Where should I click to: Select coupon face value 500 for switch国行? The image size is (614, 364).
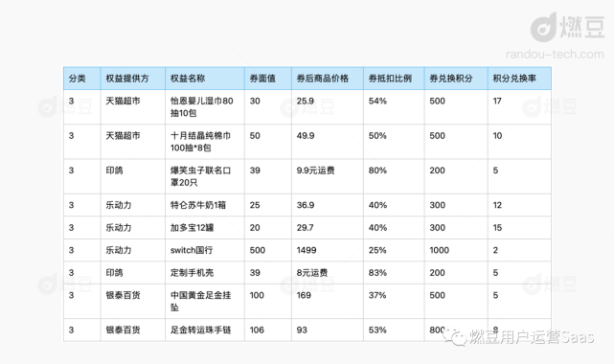point(258,250)
